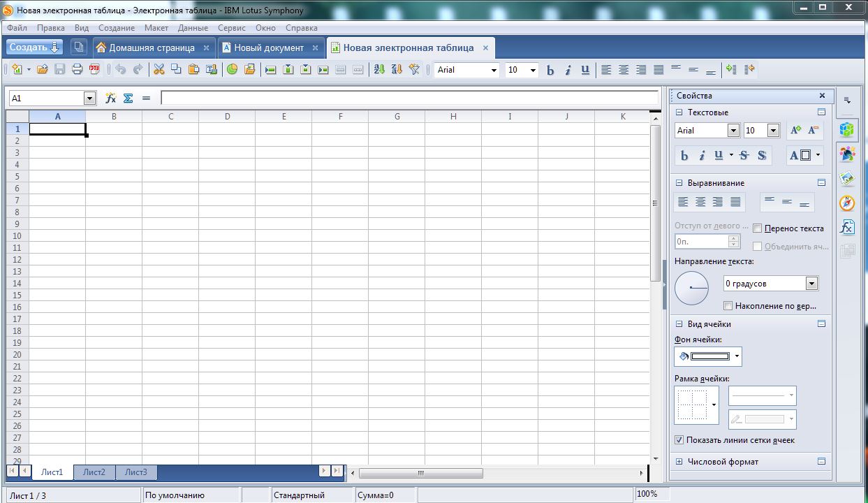Viewport: 868px width, 503px height.
Task: Open the '0 градусов' rotation dropdown
Action: pyautogui.click(x=811, y=284)
